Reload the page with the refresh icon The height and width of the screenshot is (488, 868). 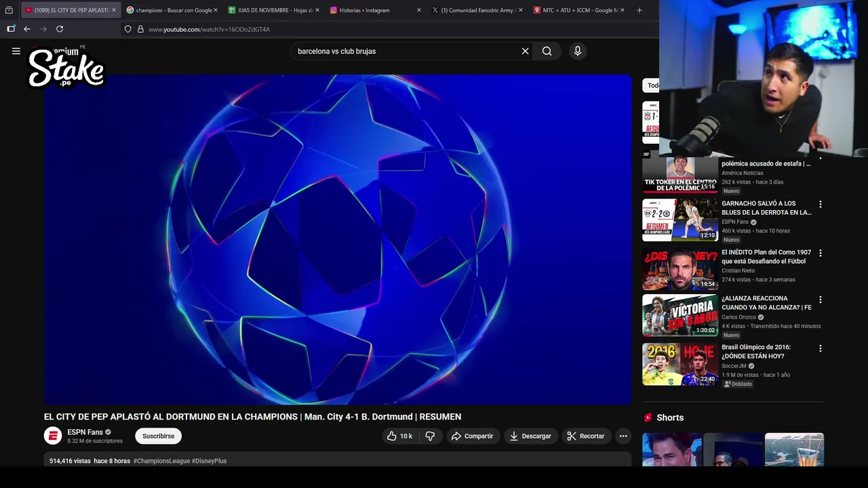[60, 29]
